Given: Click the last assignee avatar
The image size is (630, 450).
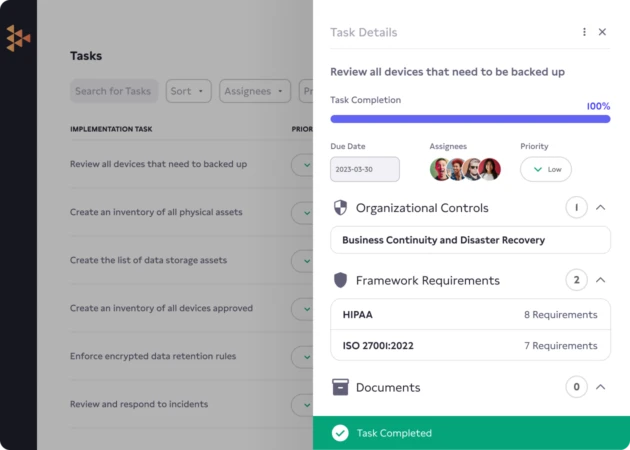Looking at the screenshot, I should [x=489, y=169].
